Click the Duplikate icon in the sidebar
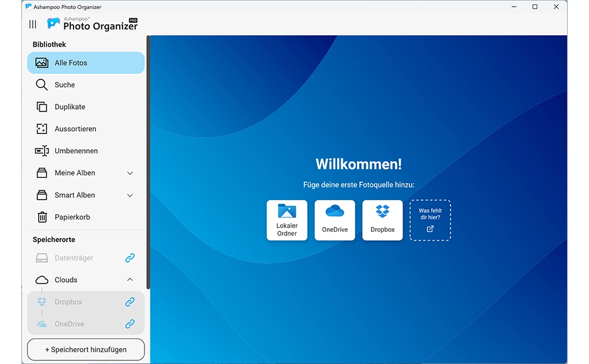Screen dimensions: 589x364 point(42,106)
